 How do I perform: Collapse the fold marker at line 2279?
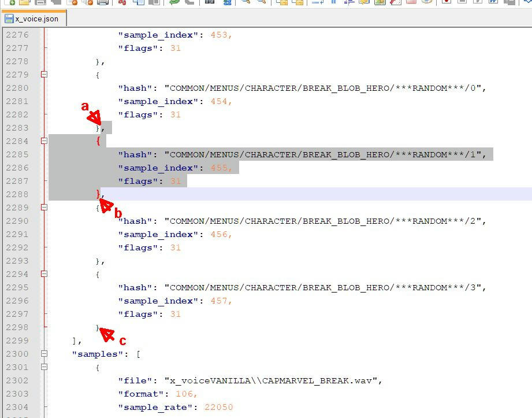[44, 75]
